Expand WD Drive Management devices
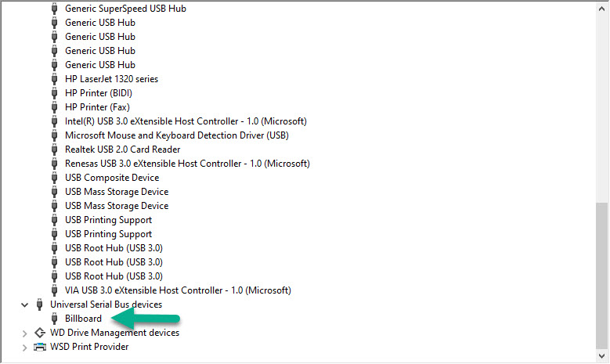This screenshot has width=610, height=364. (x=24, y=333)
